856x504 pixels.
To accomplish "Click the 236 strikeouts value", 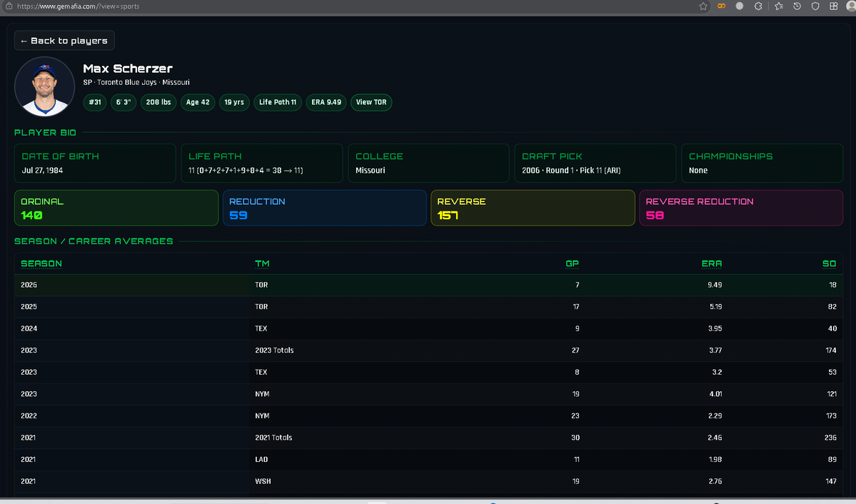I will click(830, 438).
